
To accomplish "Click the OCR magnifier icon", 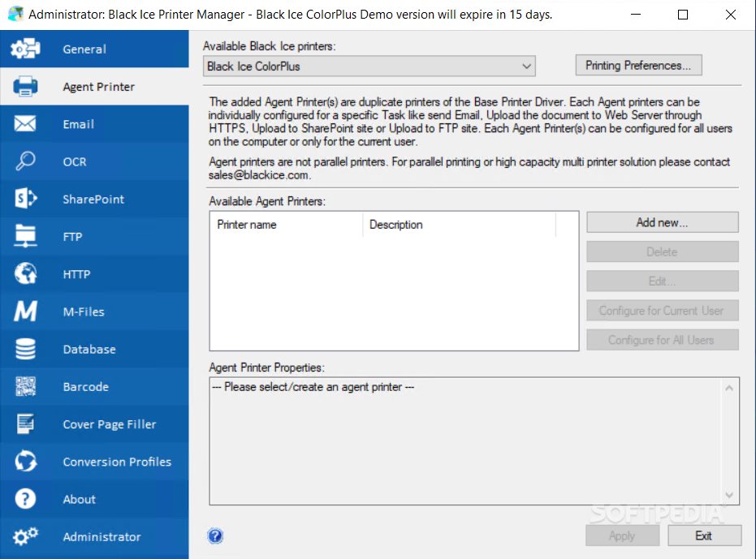I will click(25, 161).
